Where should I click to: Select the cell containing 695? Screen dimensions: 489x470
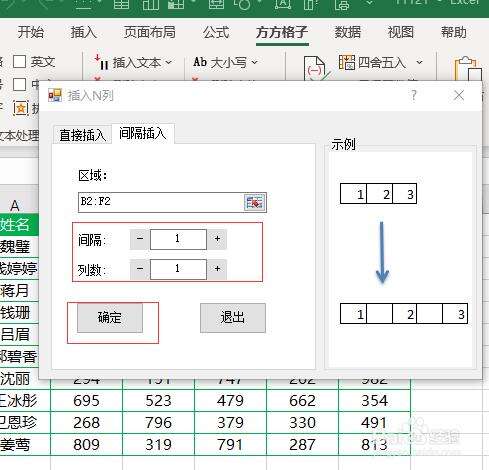86,401
